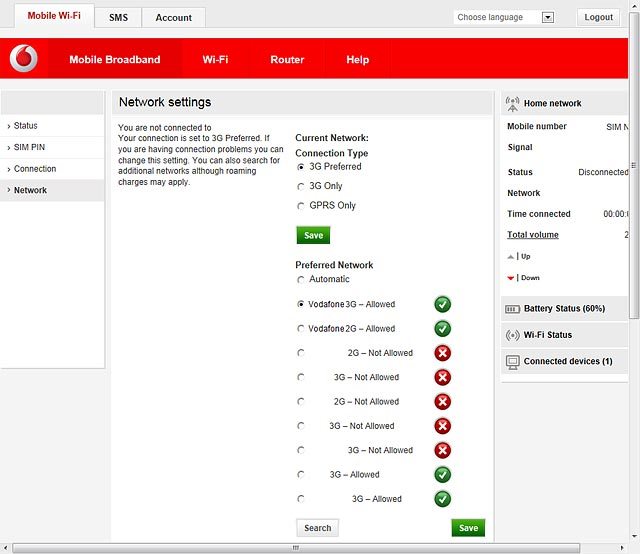Screen dimensions: 640x554
Task: Select the GPRS Only connection type
Action: pos(301,206)
